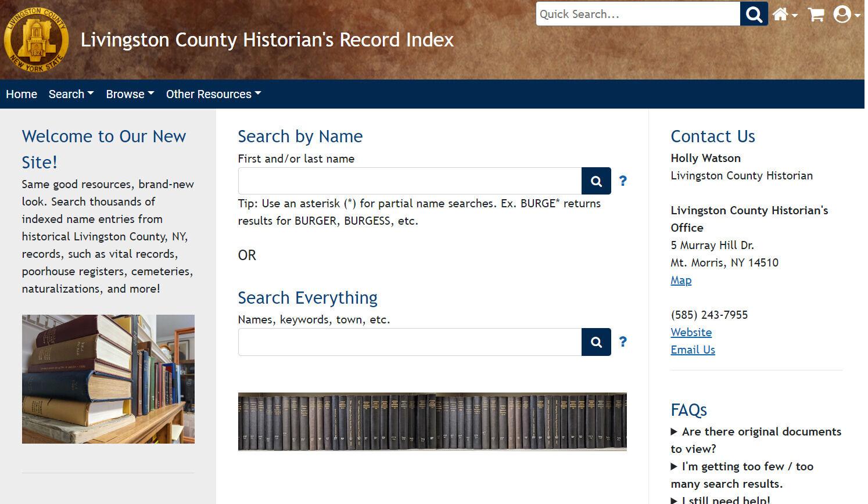
Task: Open help for Search by Name
Action: pos(622,181)
